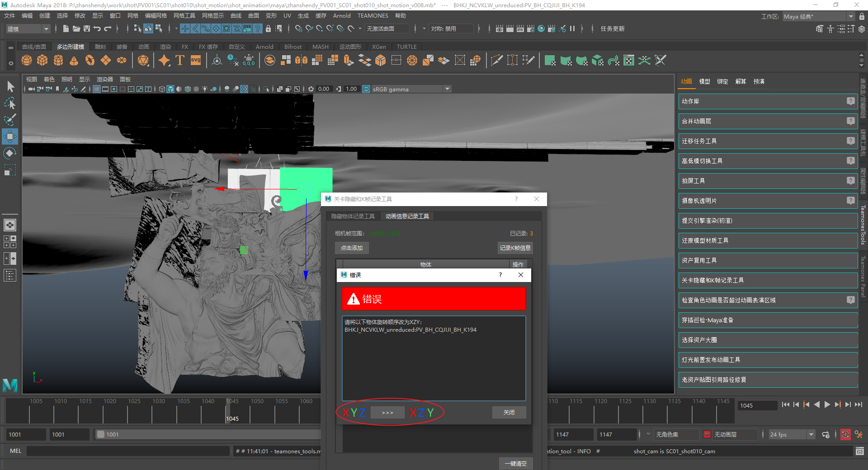This screenshot has width=868, height=470.
Task: Expand the sRGB gamma view transform dropdown
Action: pos(447,89)
